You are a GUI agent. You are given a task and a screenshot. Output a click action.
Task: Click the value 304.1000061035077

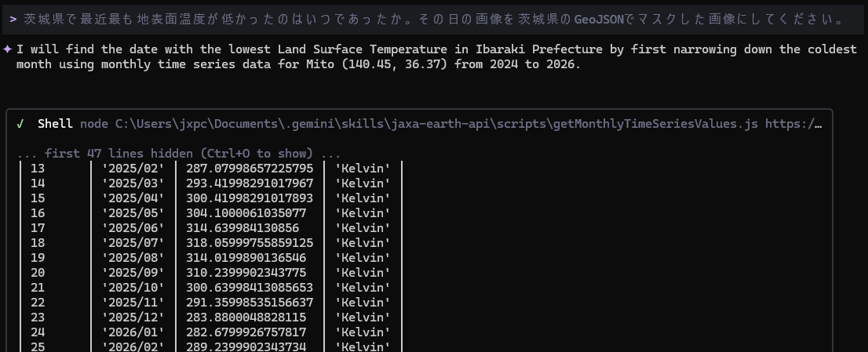pyautogui.click(x=246, y=213)
